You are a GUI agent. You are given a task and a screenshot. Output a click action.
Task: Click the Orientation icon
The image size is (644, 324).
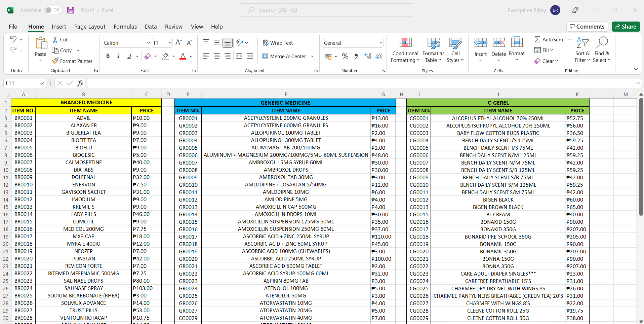point(240,42)
